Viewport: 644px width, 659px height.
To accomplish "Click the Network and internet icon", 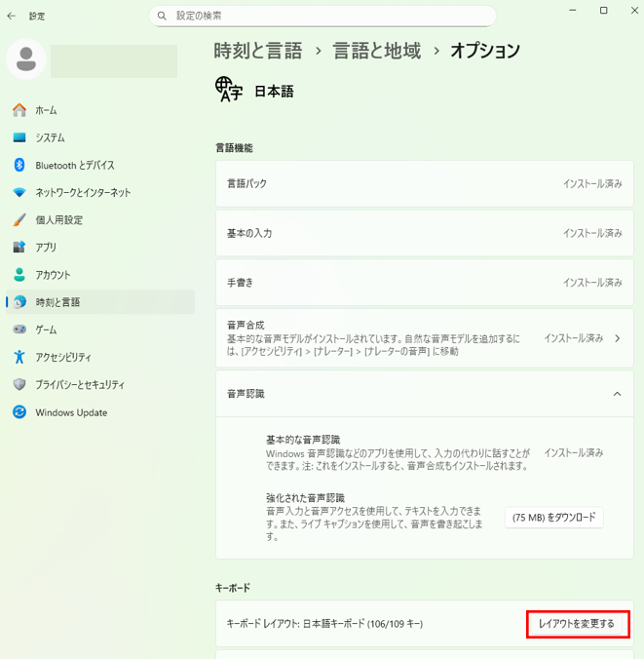I will (19, 192).
